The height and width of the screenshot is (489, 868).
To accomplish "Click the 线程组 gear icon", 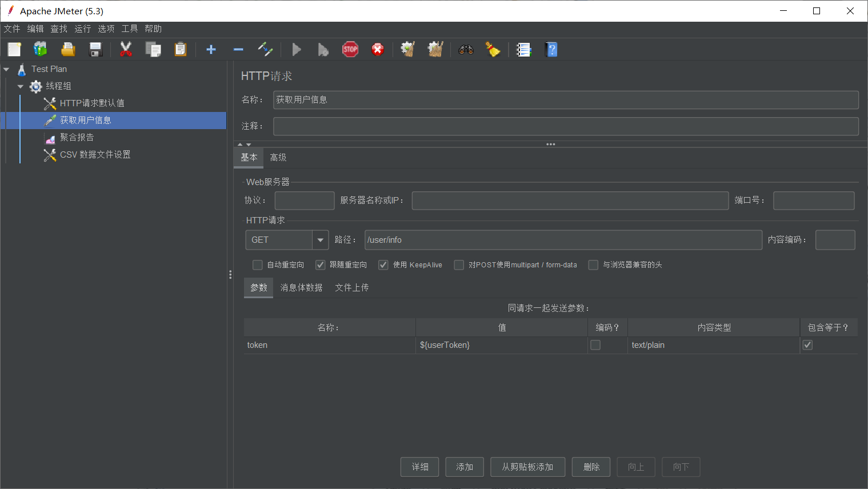I will tap(36, 86).
